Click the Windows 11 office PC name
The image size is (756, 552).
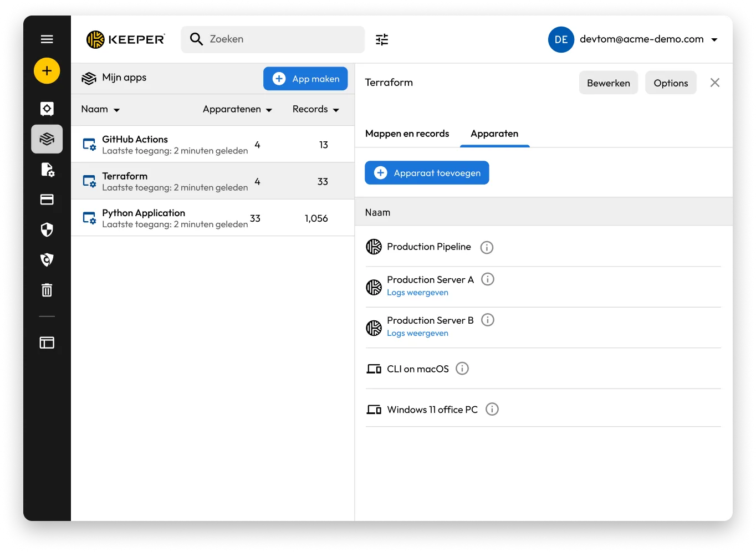[x=432, y=410]
